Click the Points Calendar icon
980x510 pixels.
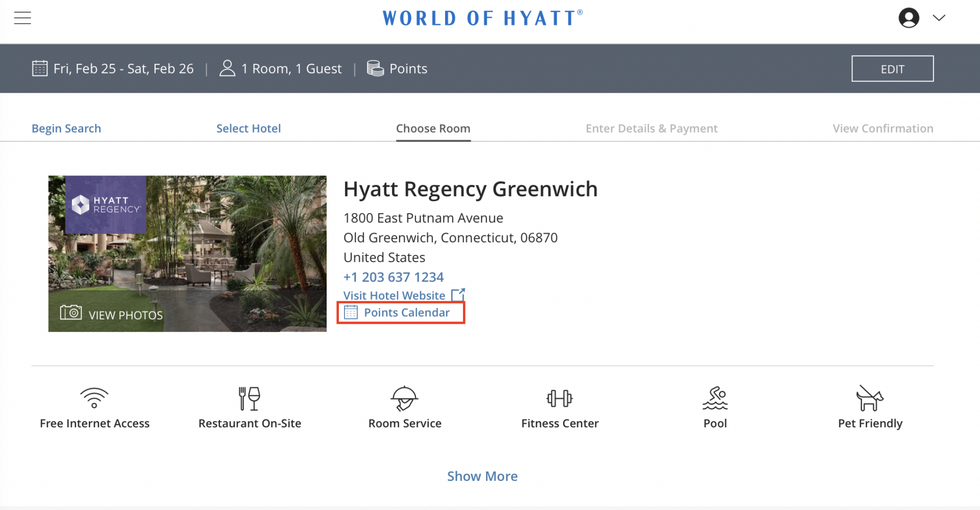[351, 312]
